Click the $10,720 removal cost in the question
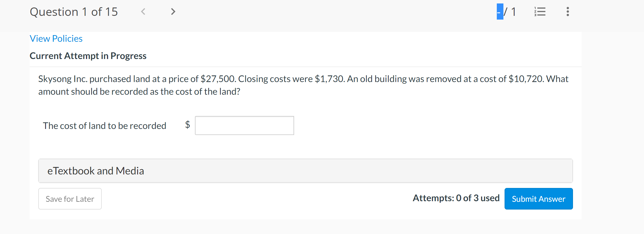This screenshot has width=644, height=234. pos(526,79)
